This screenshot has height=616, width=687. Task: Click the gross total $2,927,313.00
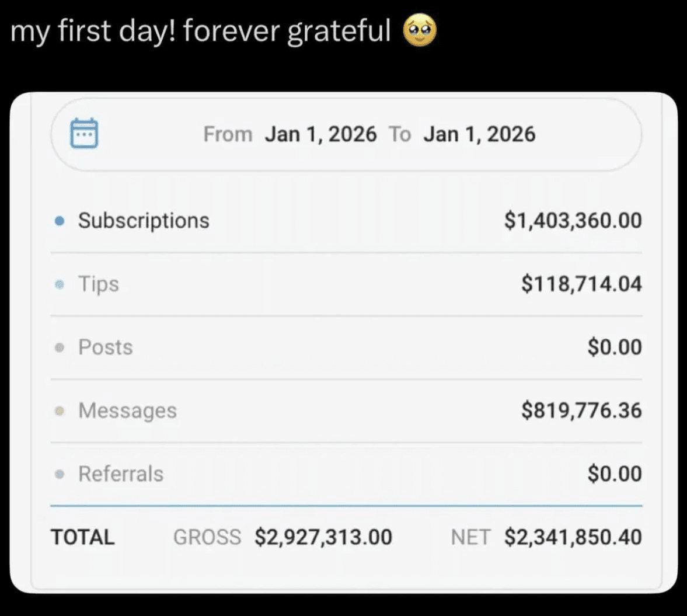[323, 537]
